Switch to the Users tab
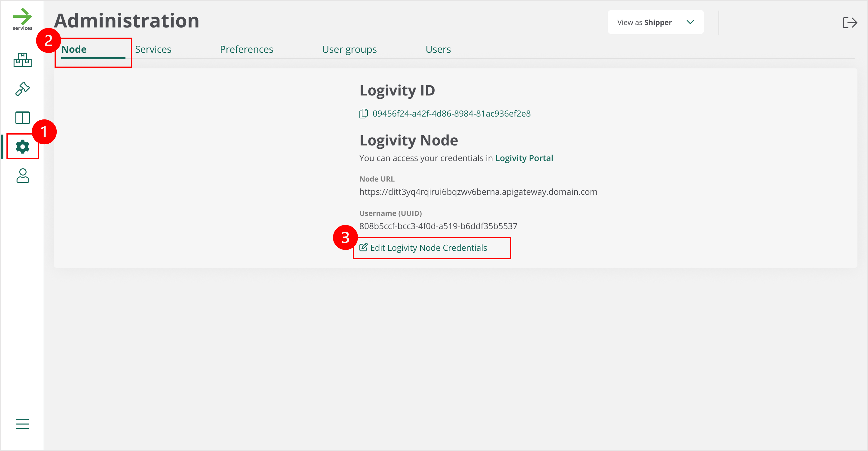868x451 pixels. (438, 50)
